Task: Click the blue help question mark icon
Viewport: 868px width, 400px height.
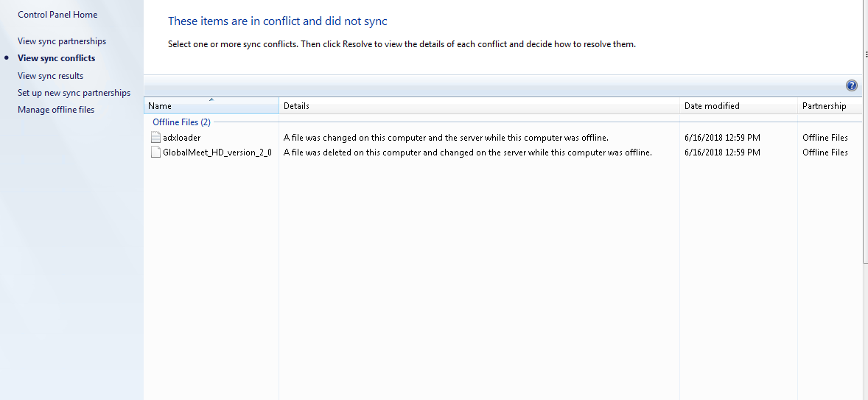Action: (x=852, y=85)
